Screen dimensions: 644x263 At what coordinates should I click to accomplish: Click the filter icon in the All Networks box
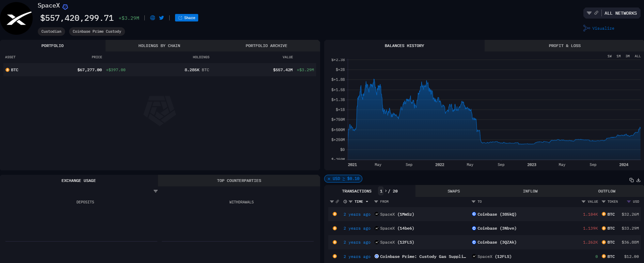tap(589, 13)
